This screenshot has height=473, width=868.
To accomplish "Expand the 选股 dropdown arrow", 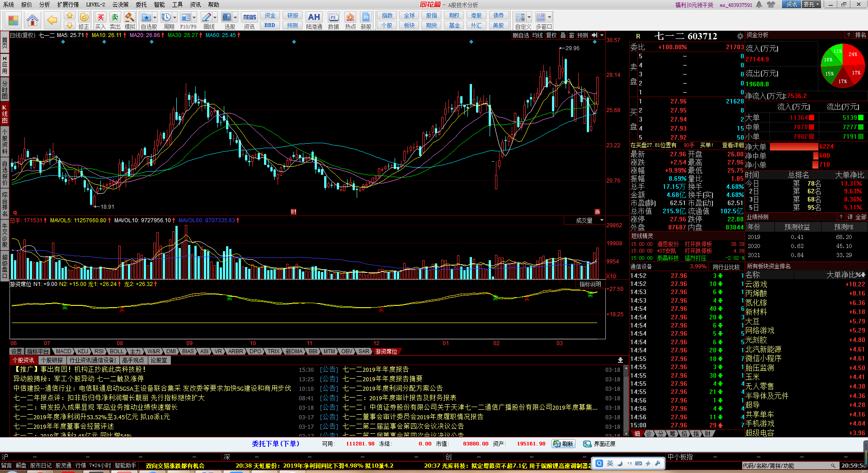I will click(235, 17).
